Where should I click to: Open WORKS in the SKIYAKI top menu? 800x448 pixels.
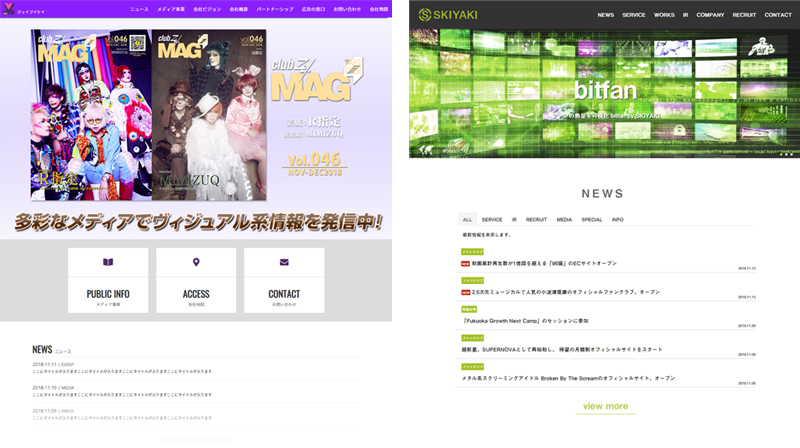coord(664,15)
